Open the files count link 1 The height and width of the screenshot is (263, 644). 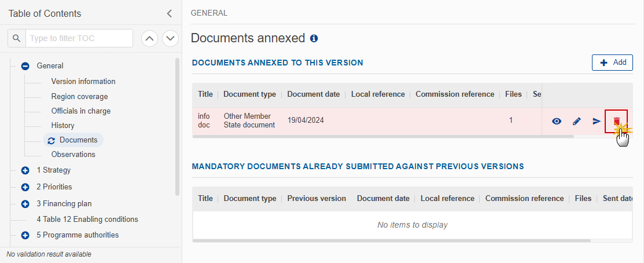click(511, 120)
